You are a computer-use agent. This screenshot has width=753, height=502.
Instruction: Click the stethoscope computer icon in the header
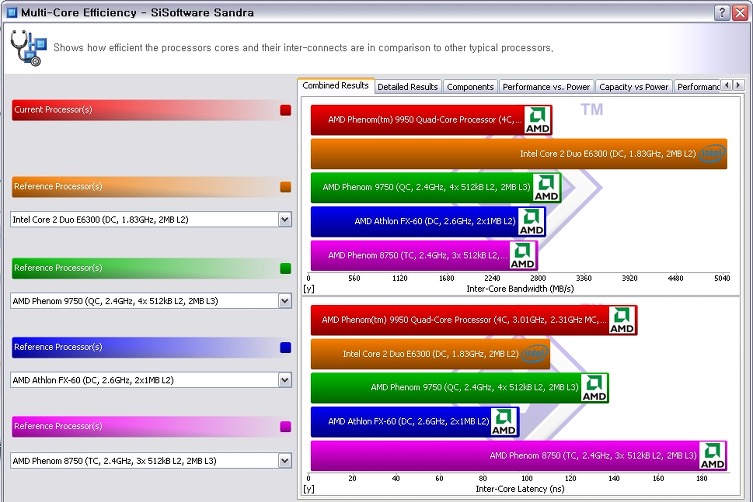28,48
